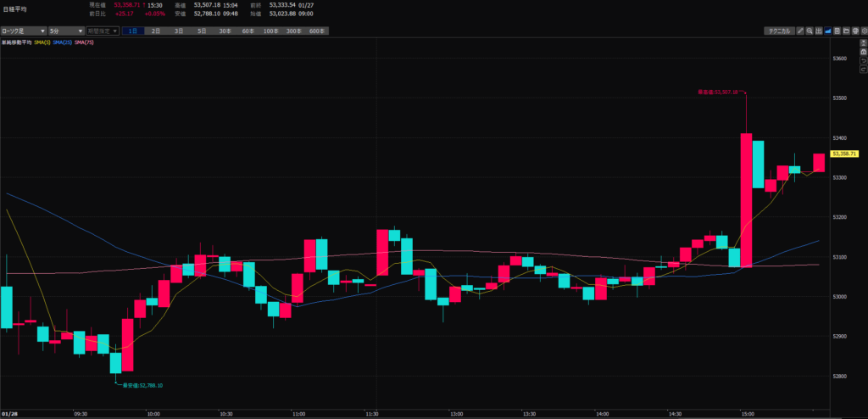Toggle the SMA(5) moving average label
Screen dimensions: 868x419
pyautogui.click(x=41, y=42)
